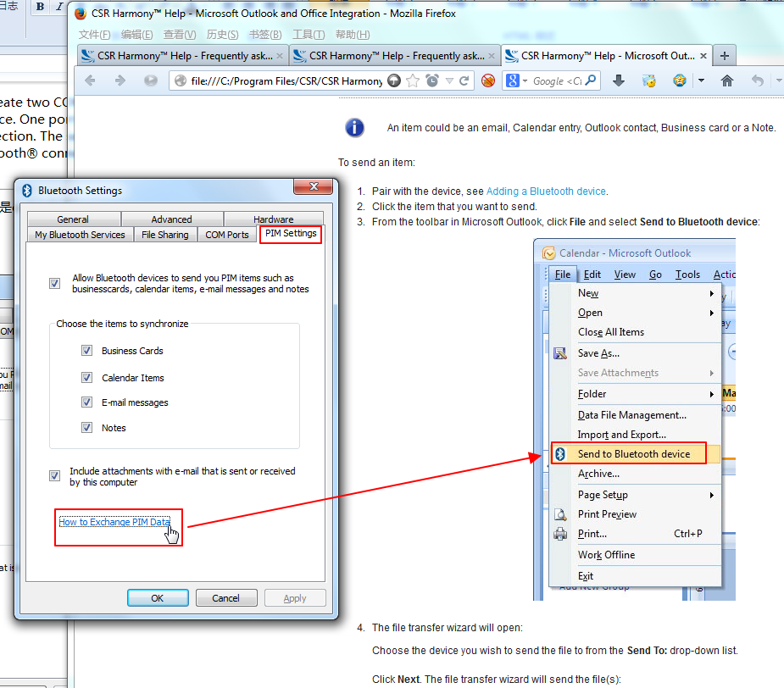Click the Bluetooth logo in dialog title bar
This screenshot has height=688, width=784.
27,191
